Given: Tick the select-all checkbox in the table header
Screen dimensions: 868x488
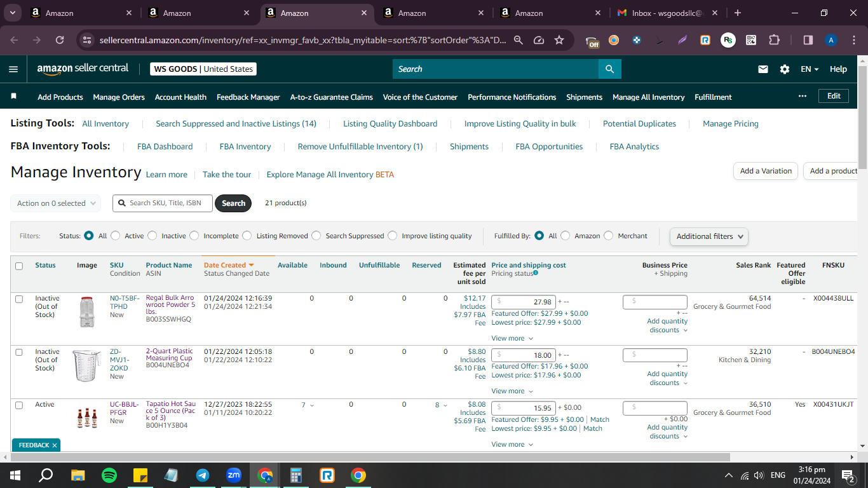Looking at the screenshot, I should 19,266.
